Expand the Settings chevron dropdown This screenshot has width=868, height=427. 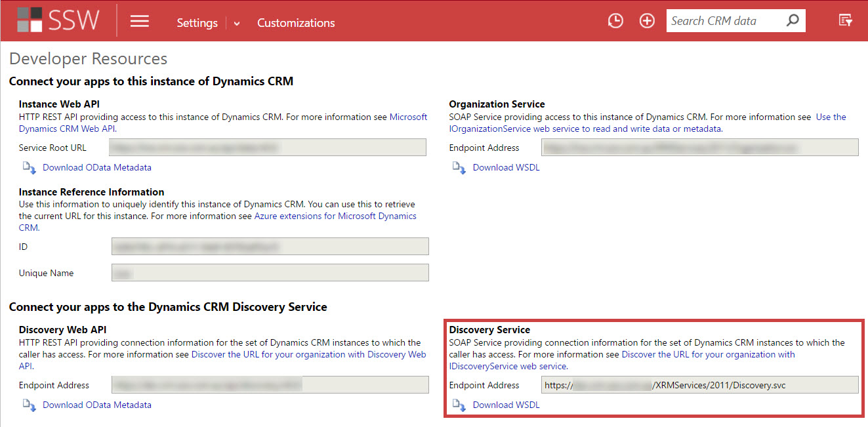237,24
